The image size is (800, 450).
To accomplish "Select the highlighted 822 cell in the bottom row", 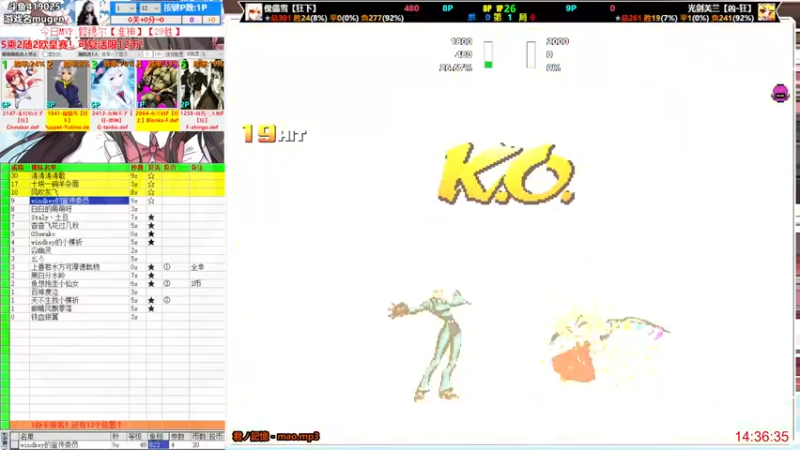I will coord(158,445).
